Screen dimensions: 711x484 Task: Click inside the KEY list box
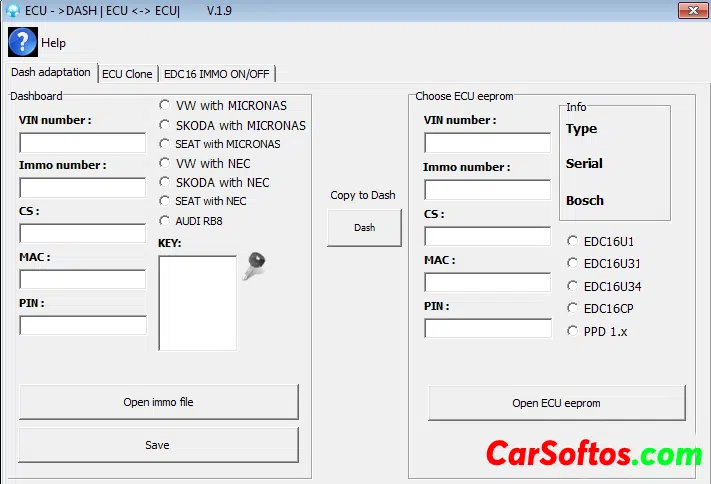coord(197,302)
